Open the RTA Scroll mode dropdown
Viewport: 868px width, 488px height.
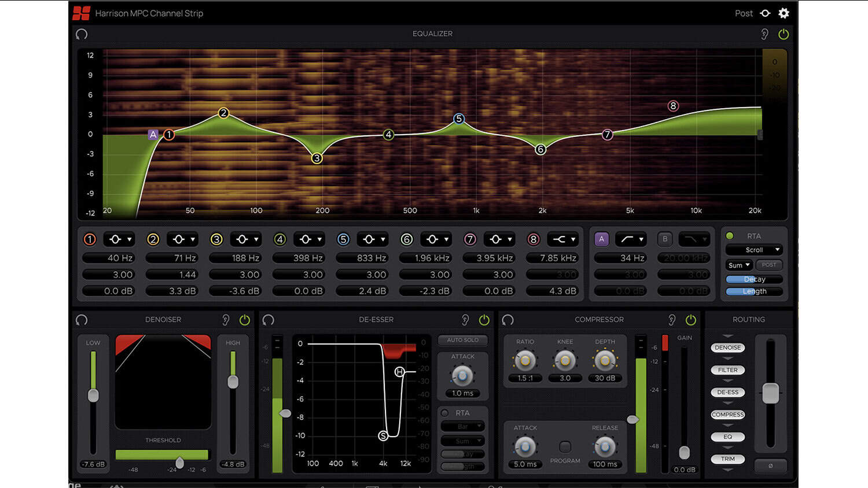[x=754, y=250]
